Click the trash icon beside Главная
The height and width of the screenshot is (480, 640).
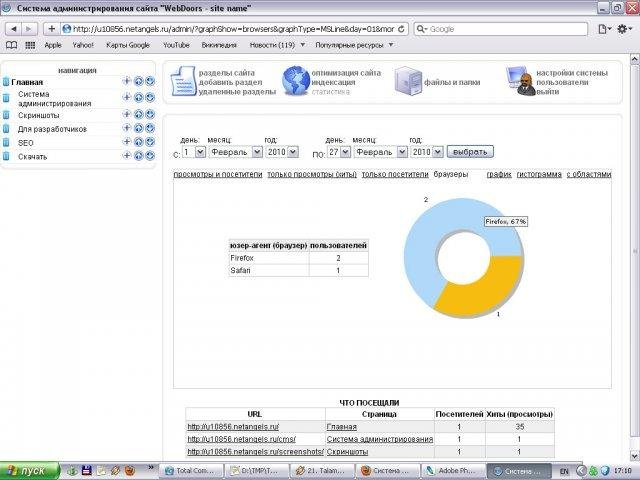click(6, 82)
